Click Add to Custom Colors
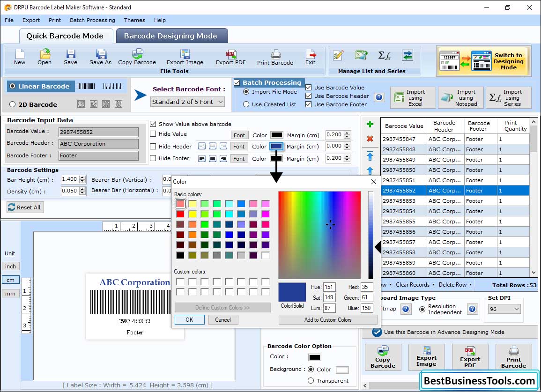This screenshot has height=392, width=541. (328, 320)
